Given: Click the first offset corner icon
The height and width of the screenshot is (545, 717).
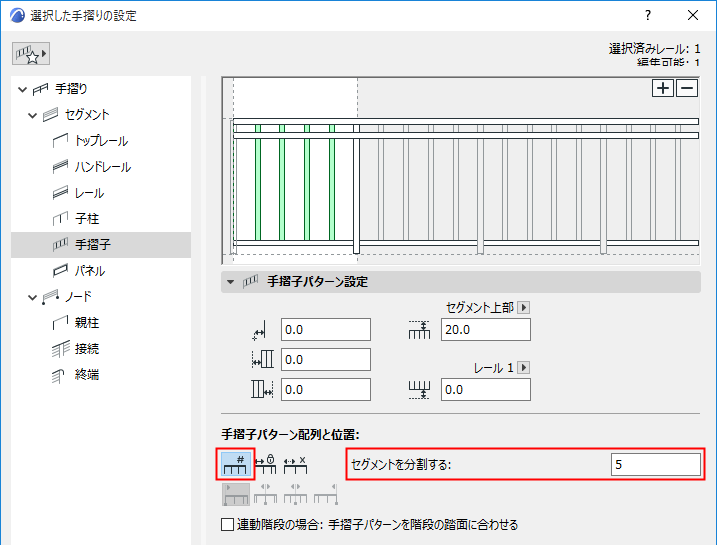Looking at the screenshot, I should pos(259,331).
